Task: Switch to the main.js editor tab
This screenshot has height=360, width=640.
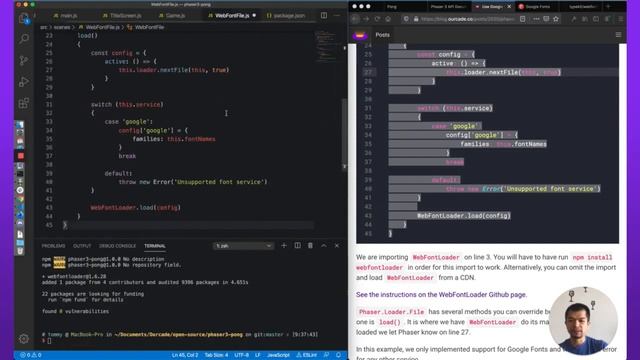Action: tap(66, 16)
